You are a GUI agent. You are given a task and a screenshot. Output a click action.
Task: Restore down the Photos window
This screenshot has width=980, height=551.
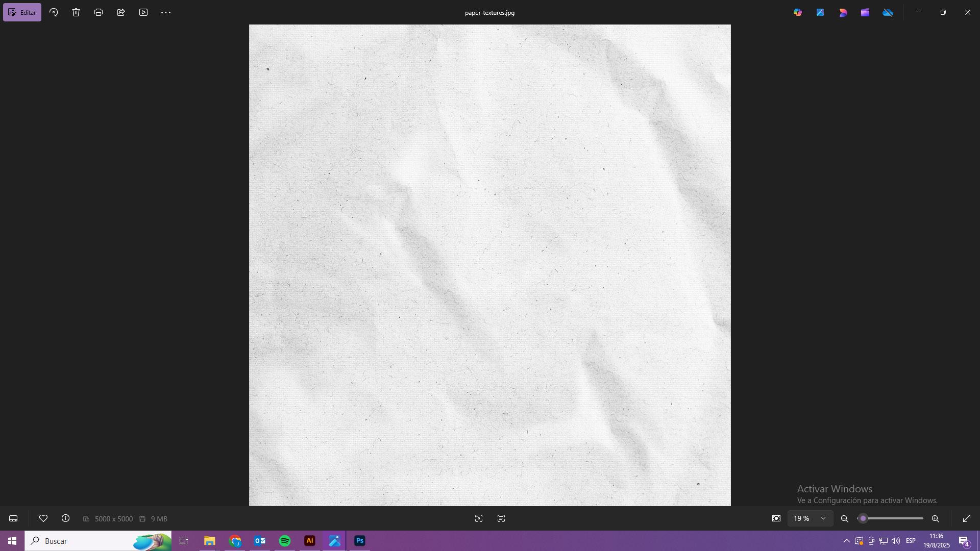click(x=943, y=12)
